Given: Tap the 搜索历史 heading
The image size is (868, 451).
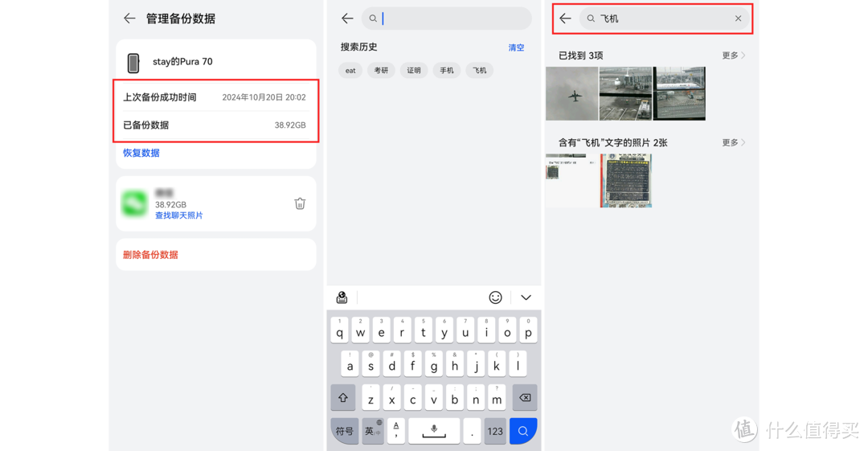Looking at the screenshot, I should [358, 47].
